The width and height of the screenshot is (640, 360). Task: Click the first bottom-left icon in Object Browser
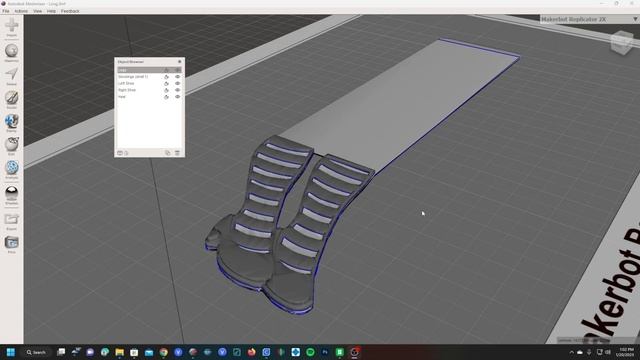120,153
